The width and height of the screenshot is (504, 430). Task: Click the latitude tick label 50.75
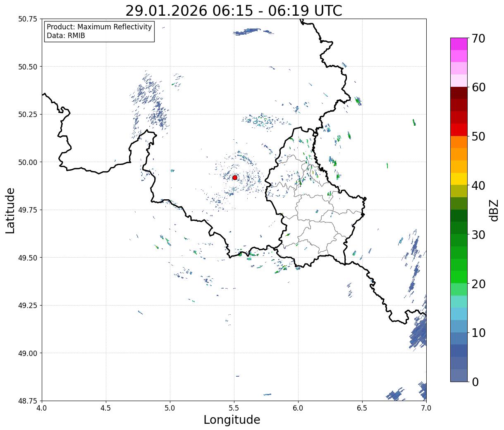click(x=27, y=19)
